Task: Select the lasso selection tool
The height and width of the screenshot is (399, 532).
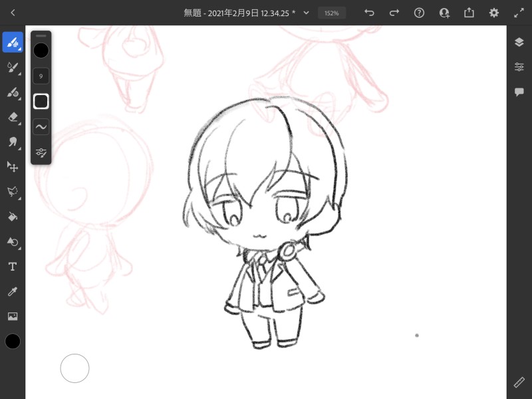Action: click(13, 192)
